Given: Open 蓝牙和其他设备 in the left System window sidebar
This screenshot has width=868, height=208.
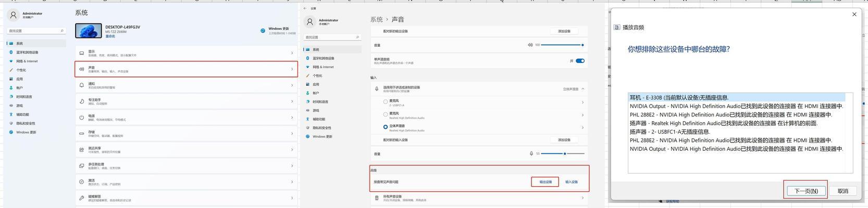Looking at the screenshot, I should click(27, 53).
